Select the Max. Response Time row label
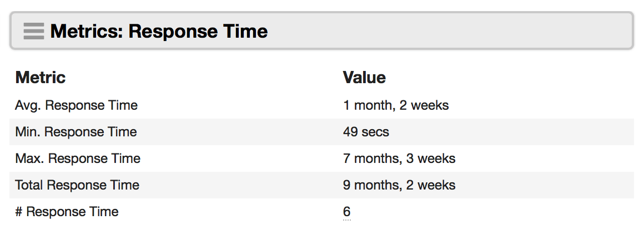This screenshot has height=235, width=644. (78, 159)
